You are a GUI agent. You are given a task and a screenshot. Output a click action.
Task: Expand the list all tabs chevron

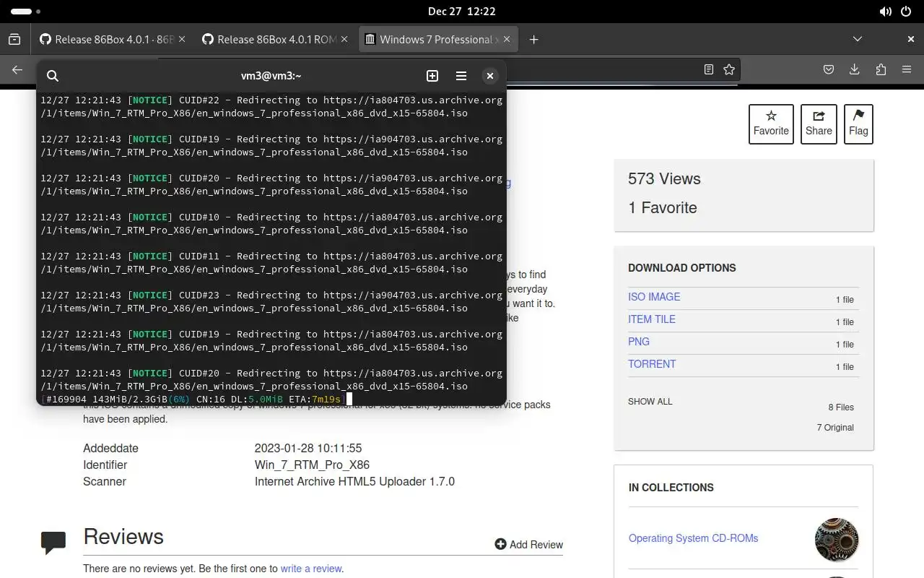pos(858,39)
